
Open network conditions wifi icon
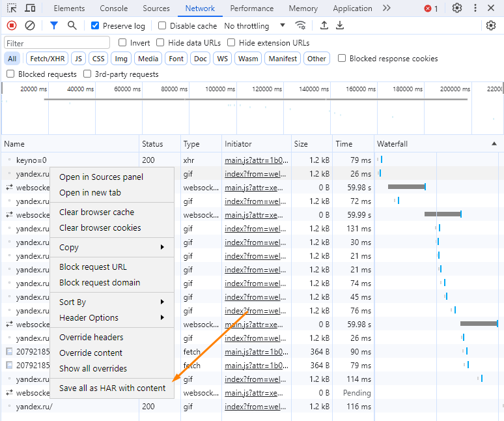tap(301, 25)
